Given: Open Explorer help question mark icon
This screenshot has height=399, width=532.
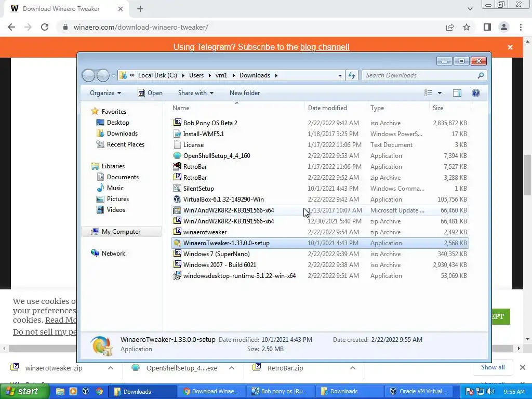Looking at the screenshot, I should tap(476, 93).
